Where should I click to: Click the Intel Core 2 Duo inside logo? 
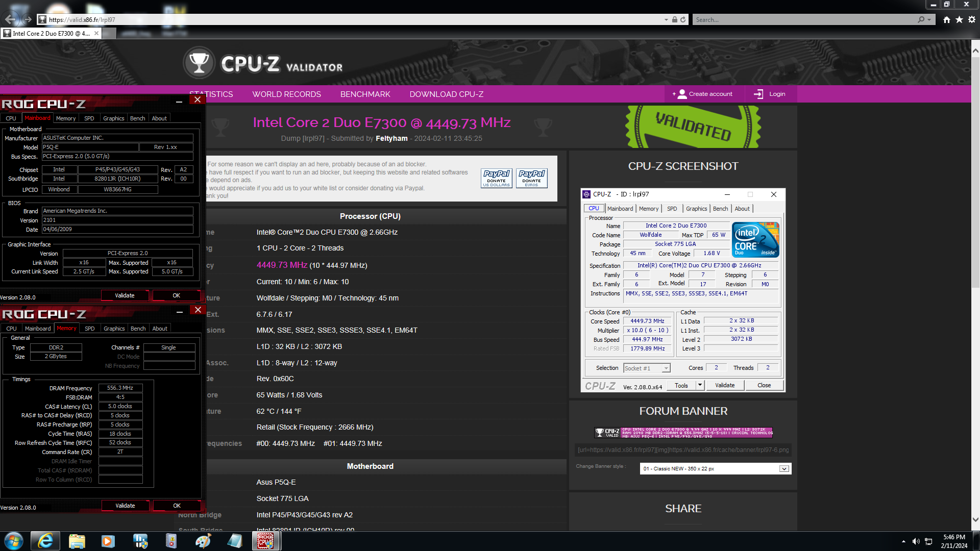click(755, 239)
